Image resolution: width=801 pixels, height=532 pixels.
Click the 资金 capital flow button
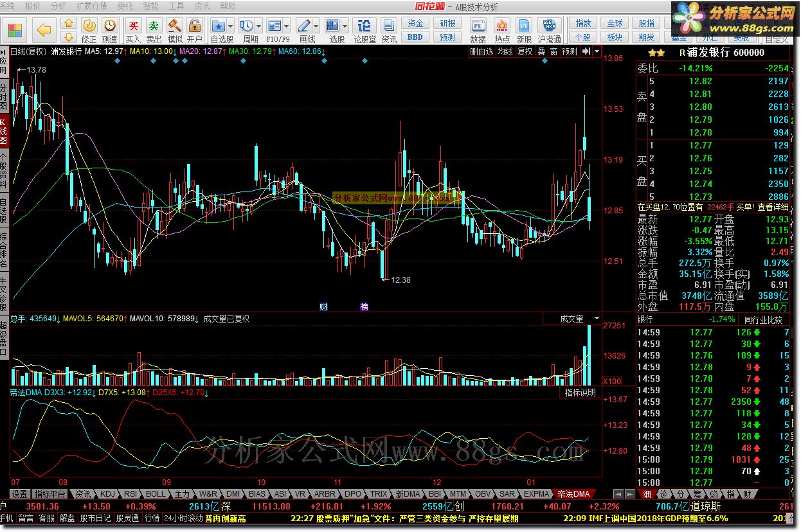click(415, 24)
